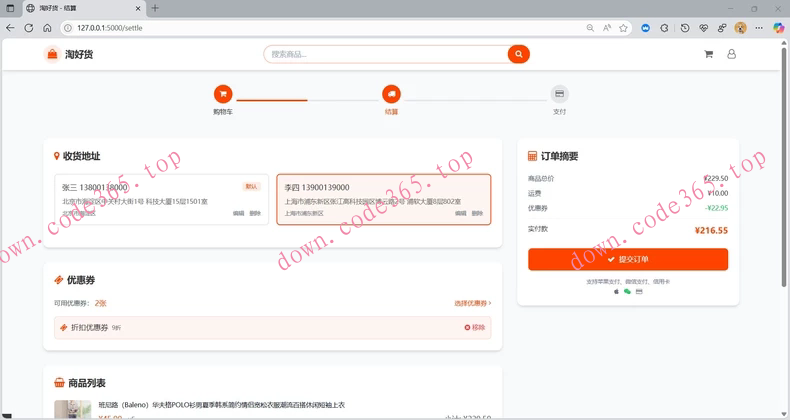Open browser profile avatar
The width and height of the screenshot is (790, 420).
coord(740,28)
